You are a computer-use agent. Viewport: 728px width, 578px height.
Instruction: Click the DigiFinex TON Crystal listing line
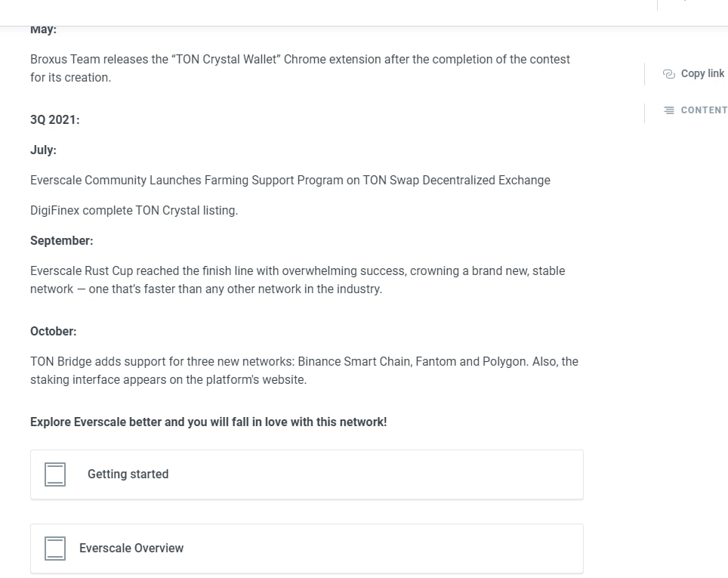point(134,210)
